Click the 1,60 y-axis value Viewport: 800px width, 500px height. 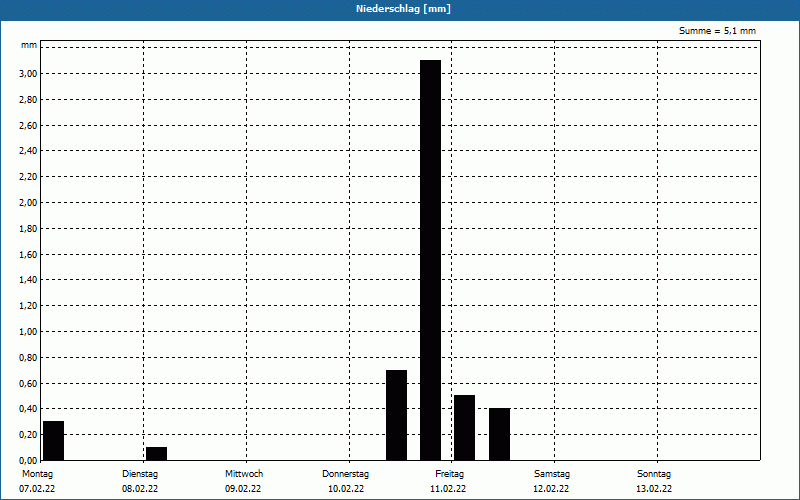[x=28, y=254]
